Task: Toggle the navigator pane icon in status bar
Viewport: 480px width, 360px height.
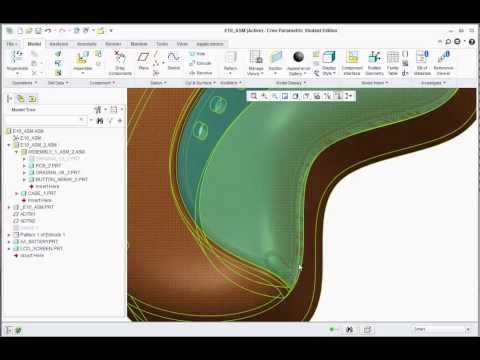Action: pos(9,330)
